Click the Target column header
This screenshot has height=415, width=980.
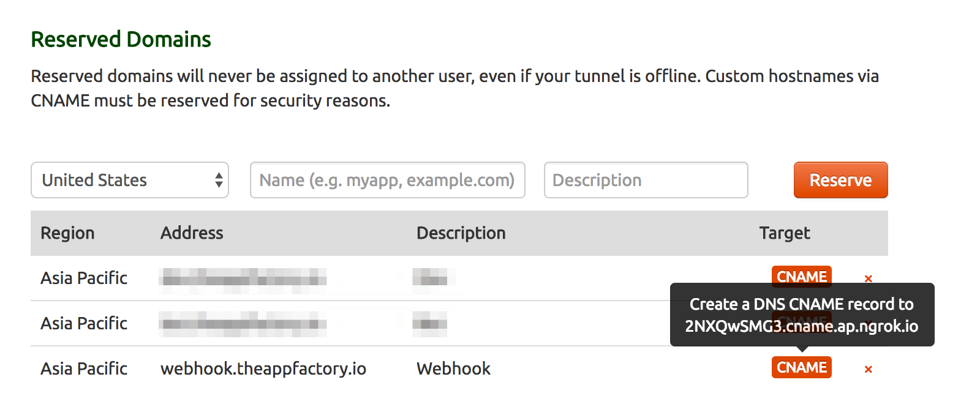pyautogui.click(x=785, y=233)
